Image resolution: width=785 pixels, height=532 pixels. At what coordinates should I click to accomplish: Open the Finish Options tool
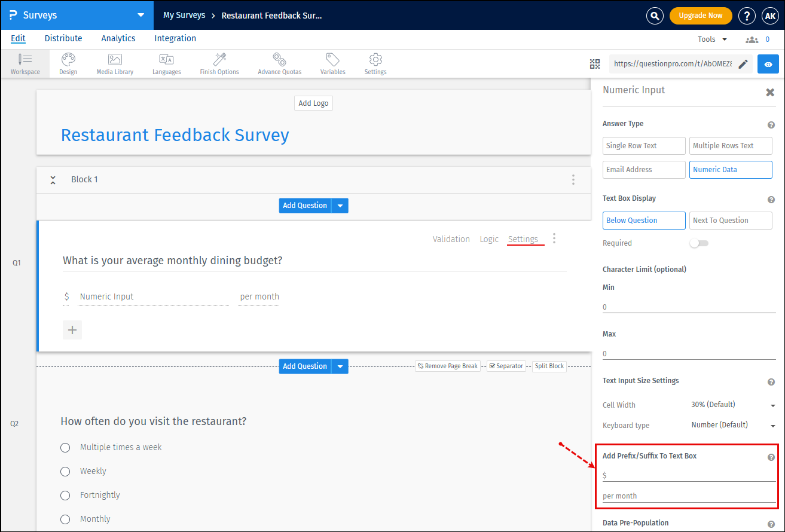click(x=219, y=63)
